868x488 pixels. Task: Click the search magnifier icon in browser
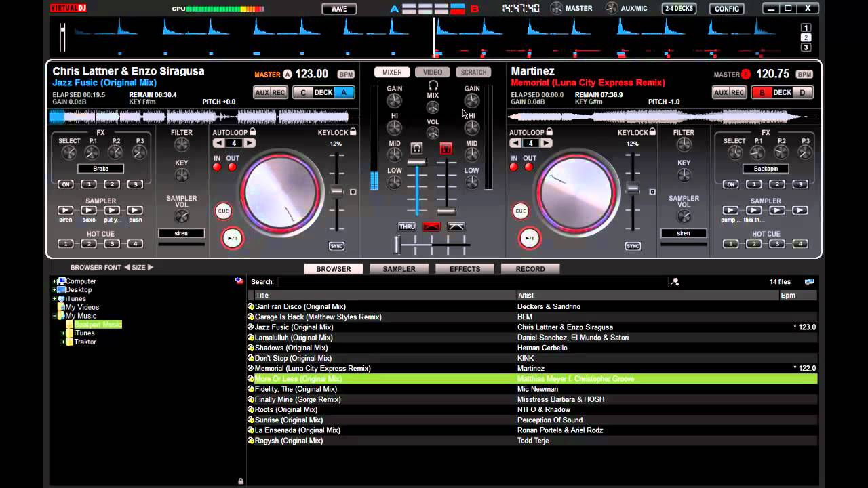click(x=675, y=282)
